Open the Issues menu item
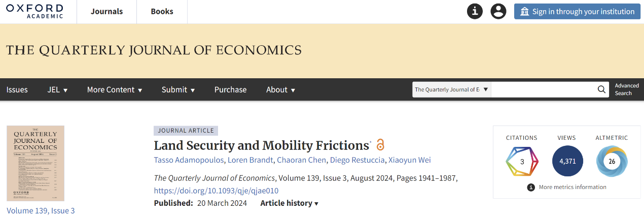 [x=17, y=89]
